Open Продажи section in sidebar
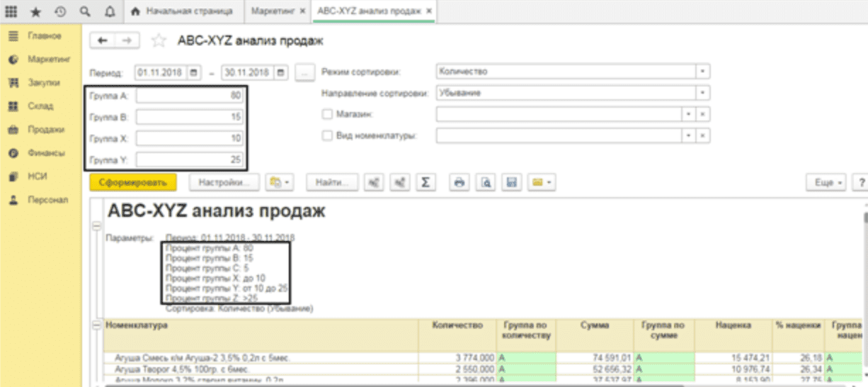 (x=46, y=130)
